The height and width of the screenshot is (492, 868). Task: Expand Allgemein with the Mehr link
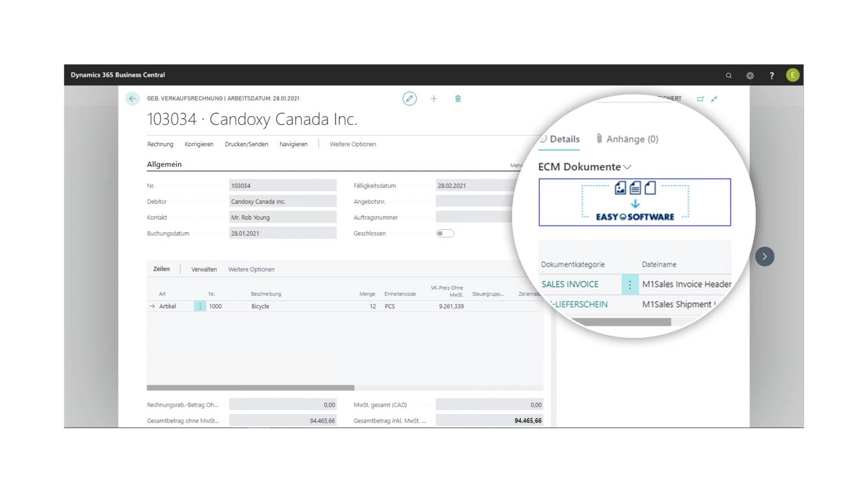coord(515,165)
